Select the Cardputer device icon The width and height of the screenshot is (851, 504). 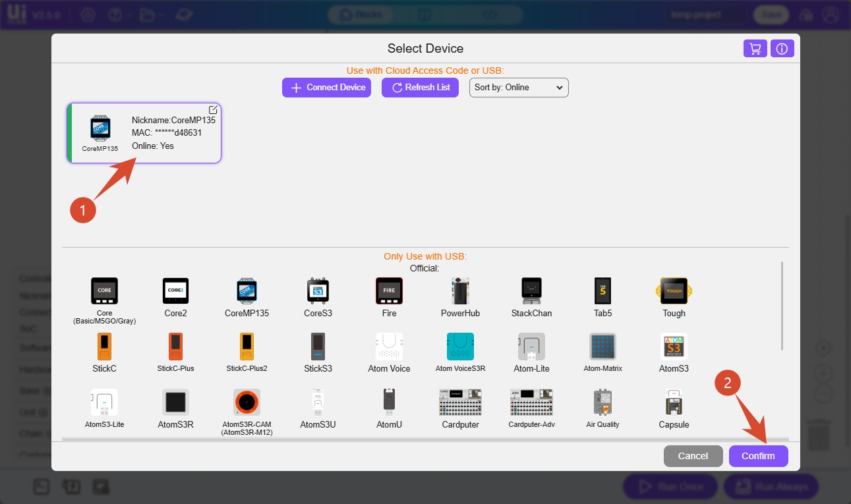pyautogui.click(x=460, y=402)
